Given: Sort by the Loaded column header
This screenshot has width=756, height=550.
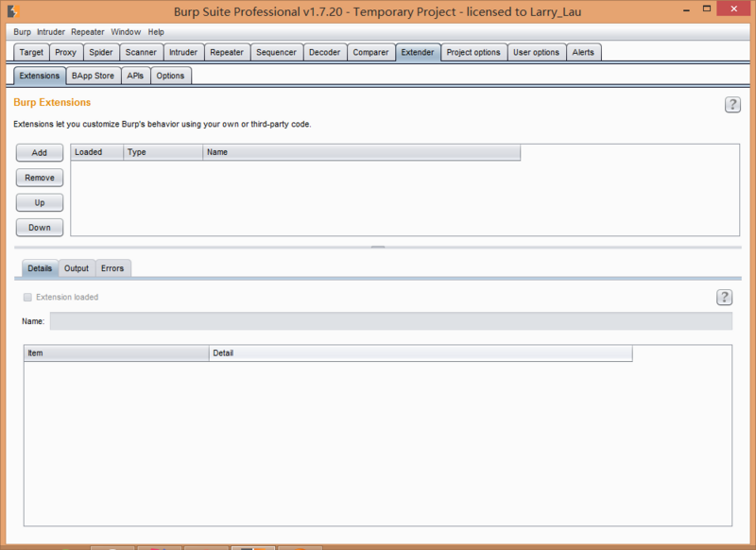Looking at the screenshot, I should tap(97, 152).
